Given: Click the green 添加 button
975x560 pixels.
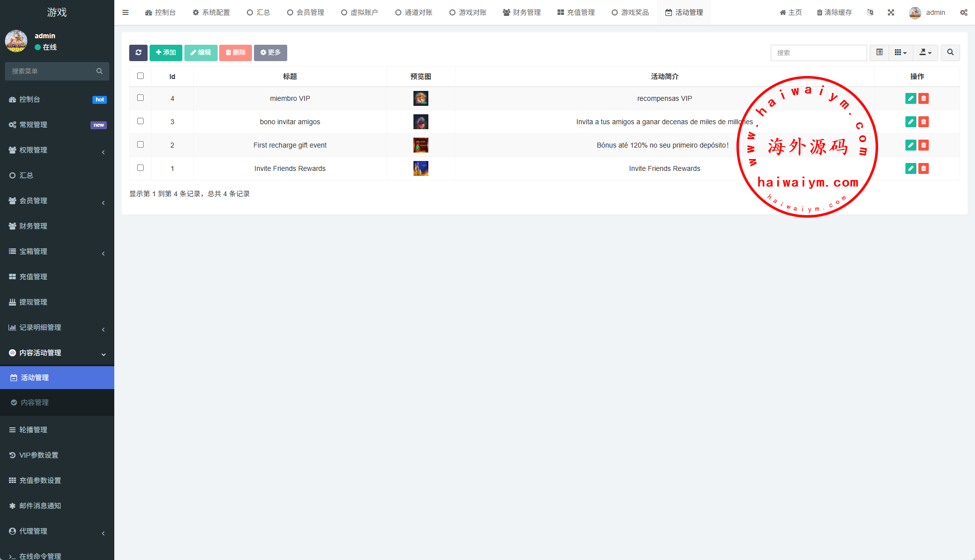Looking at the screenshot, I should (166, 53).
